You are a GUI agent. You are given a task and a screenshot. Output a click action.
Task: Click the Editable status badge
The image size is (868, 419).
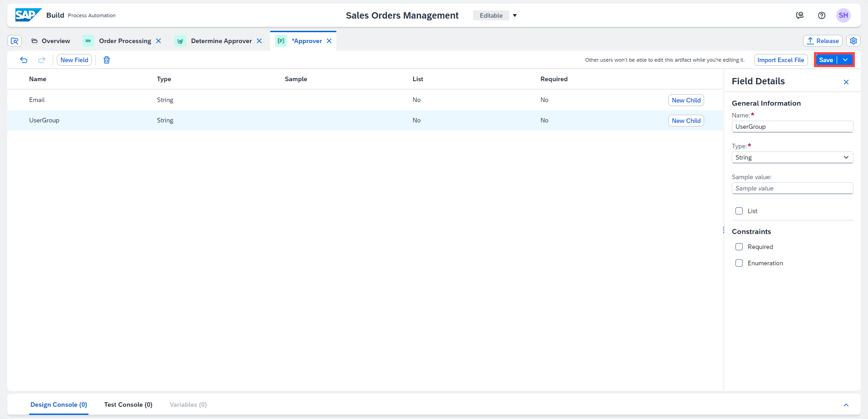[491, 15]
